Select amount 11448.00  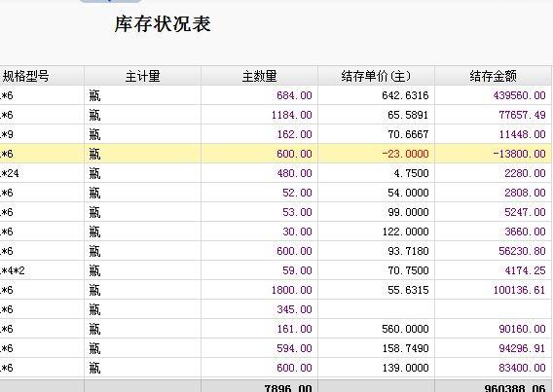coord(493,134)
